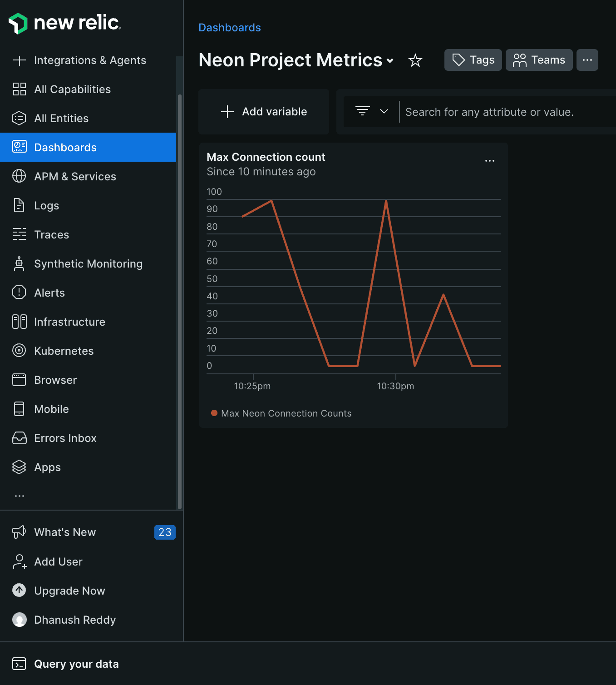Screen dimensions: 616x685
Task: Select the Kubernetes icon in the sidebar
Action: (19, 350)
